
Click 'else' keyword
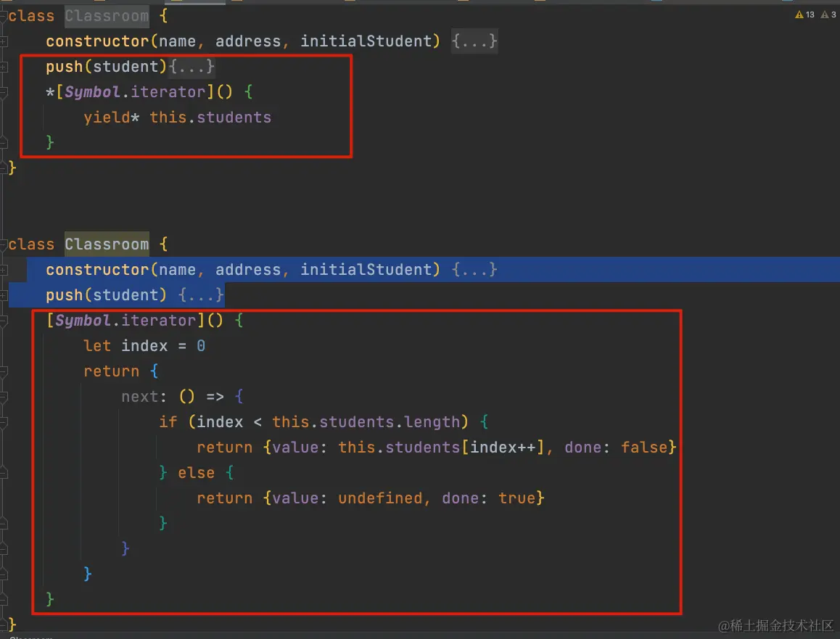pos(196,473)
